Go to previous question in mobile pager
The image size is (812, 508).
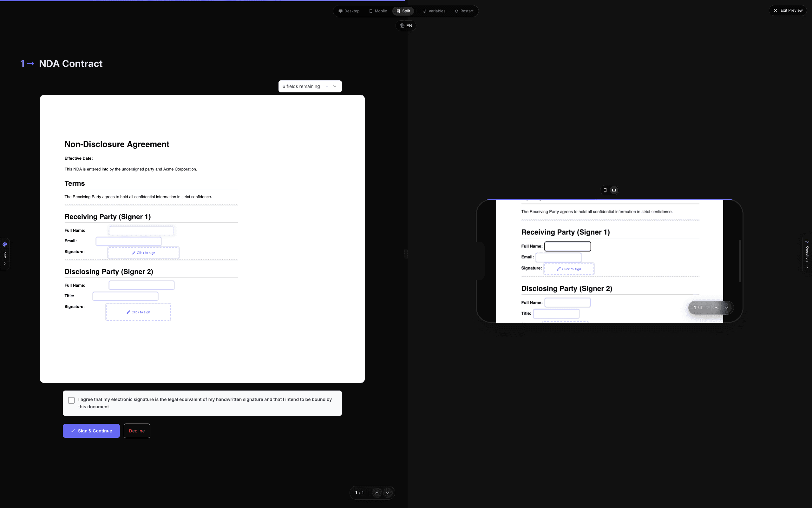tap(716, 308)
